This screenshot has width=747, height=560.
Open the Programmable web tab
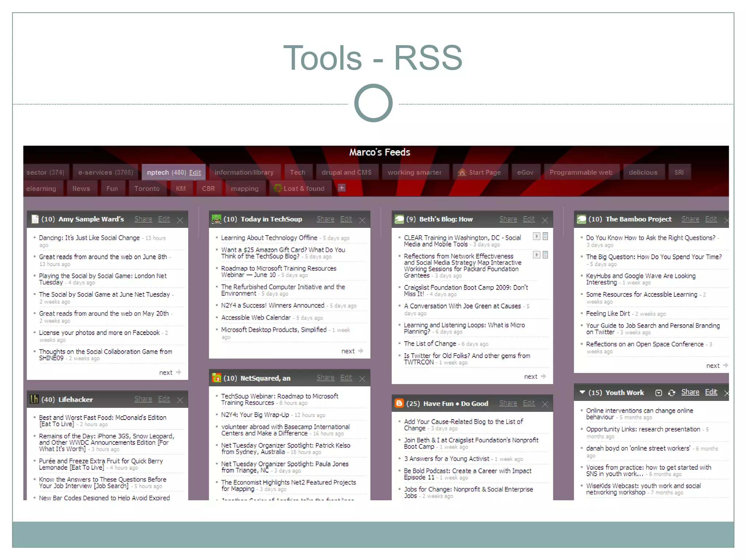coord(581,172)
